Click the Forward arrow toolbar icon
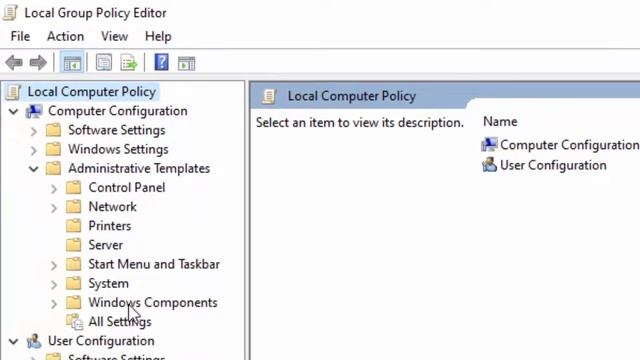This screenshot has width=640, height=360. 38,63
